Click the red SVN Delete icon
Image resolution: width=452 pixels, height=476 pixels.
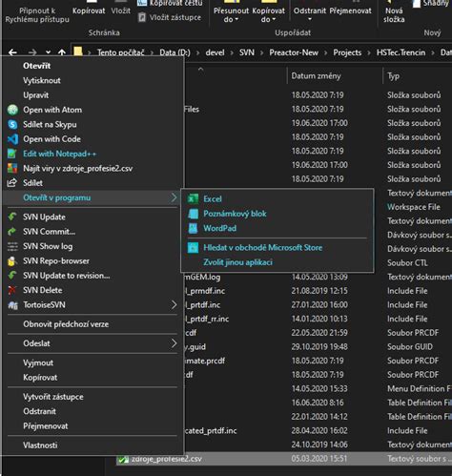12,290
